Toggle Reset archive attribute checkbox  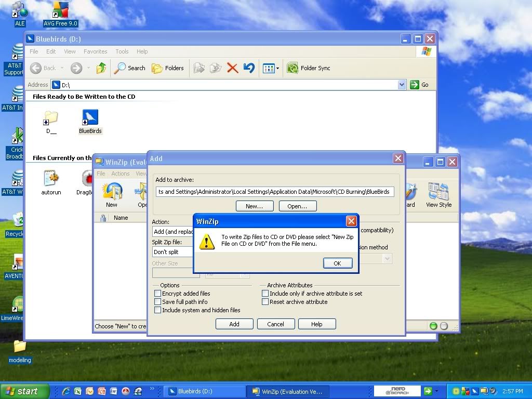pos(265,302)
